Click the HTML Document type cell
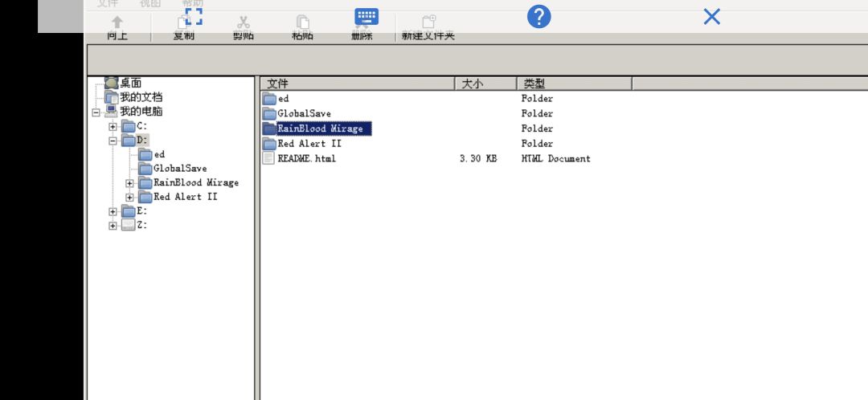This screenshot has width=868, height=400. 556,158
